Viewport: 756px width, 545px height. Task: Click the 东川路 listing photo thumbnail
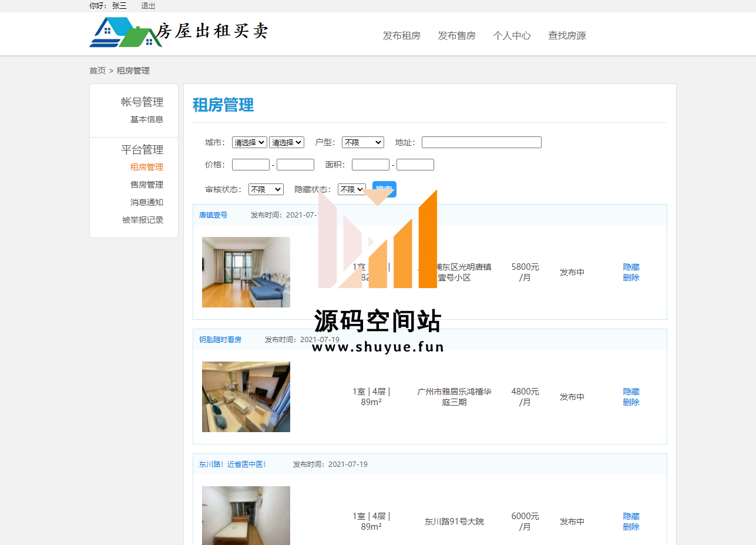246,516
